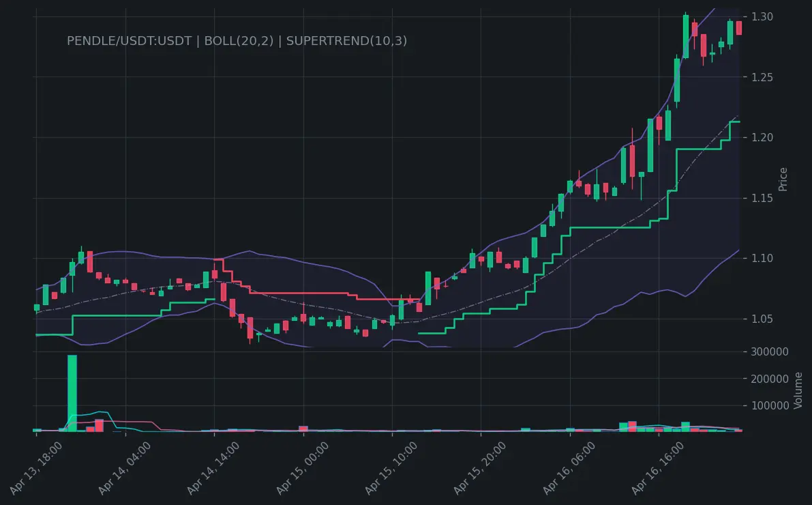Click the Apr 13, 18:00 time label
812x505 pixels.
[x=35, y=468]
